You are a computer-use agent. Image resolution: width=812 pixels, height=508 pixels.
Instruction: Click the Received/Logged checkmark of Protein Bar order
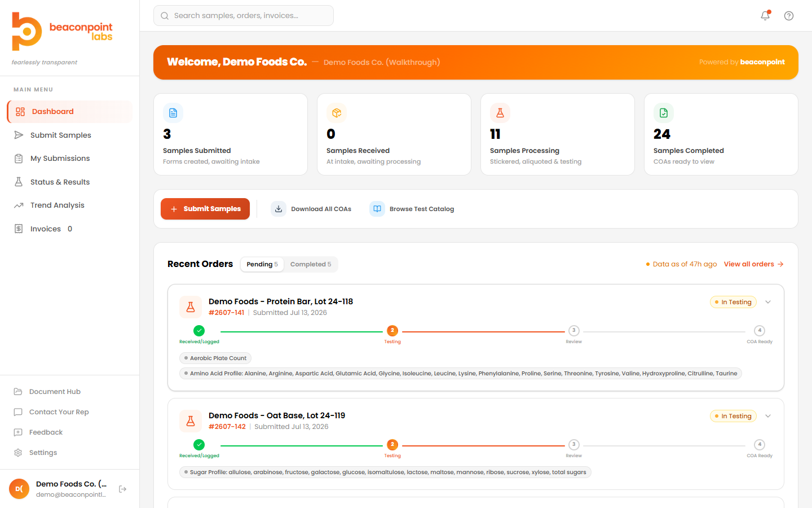pyautogui.click(x=199, y=331)
